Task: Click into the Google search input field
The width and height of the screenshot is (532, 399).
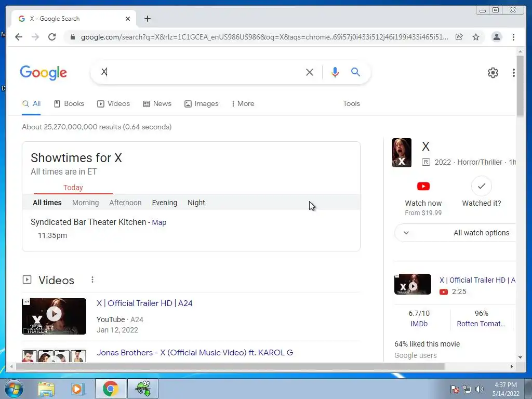Action: pos(200,72)
